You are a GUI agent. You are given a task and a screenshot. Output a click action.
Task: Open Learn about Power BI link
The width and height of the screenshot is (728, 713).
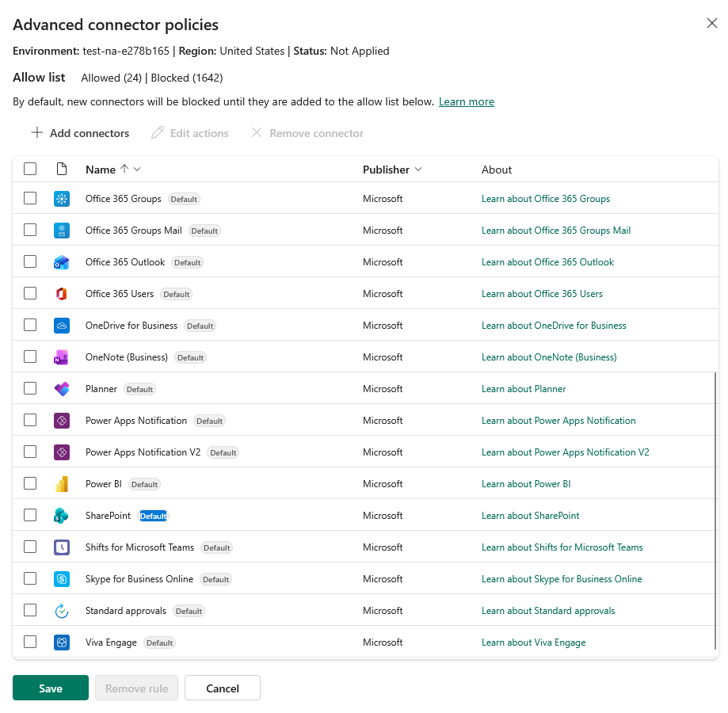coord(526,484)
